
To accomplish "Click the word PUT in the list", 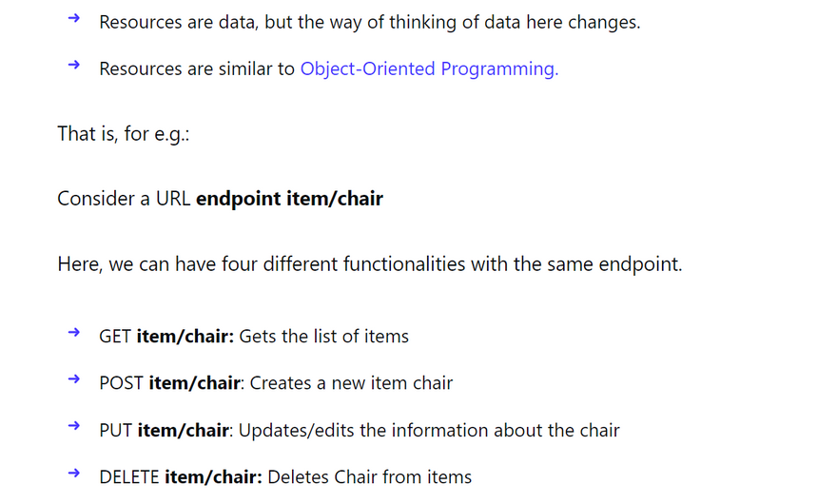I will (x=116, y=431).
